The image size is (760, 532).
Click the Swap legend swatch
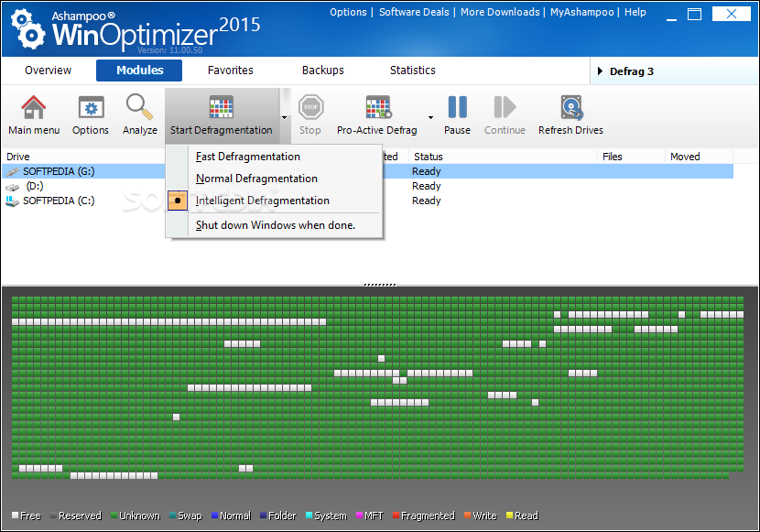pos(172,515)
